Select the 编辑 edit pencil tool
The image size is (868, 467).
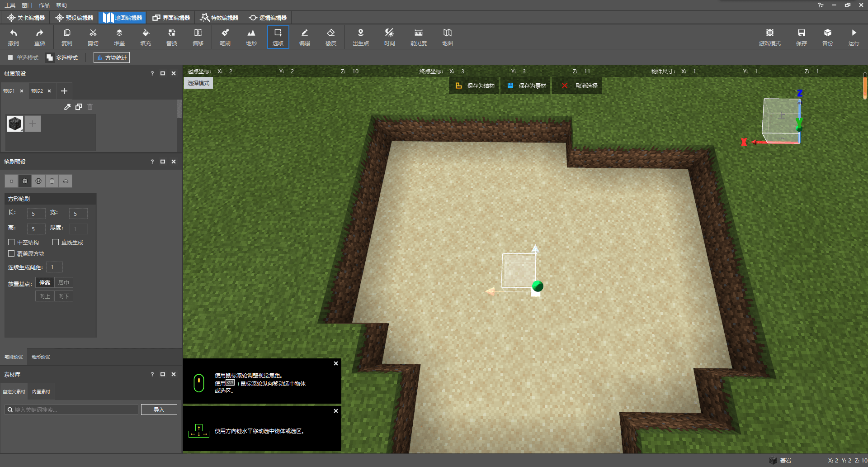pos(305,37)
